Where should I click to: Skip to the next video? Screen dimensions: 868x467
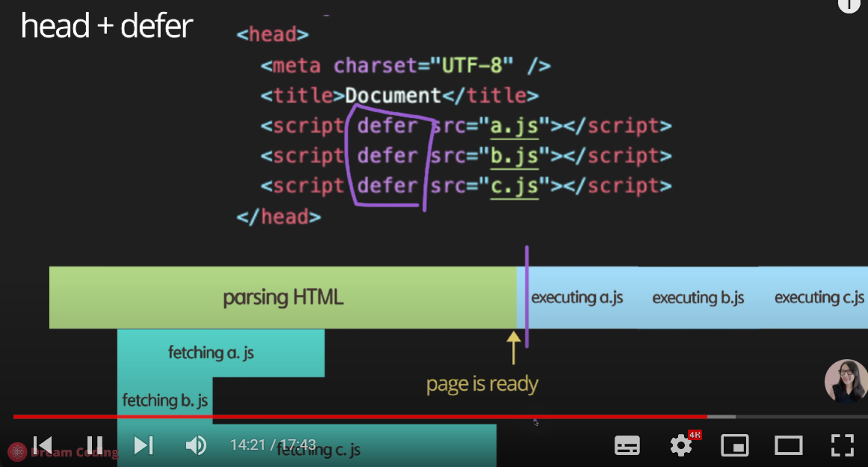(x=144, y=445)
